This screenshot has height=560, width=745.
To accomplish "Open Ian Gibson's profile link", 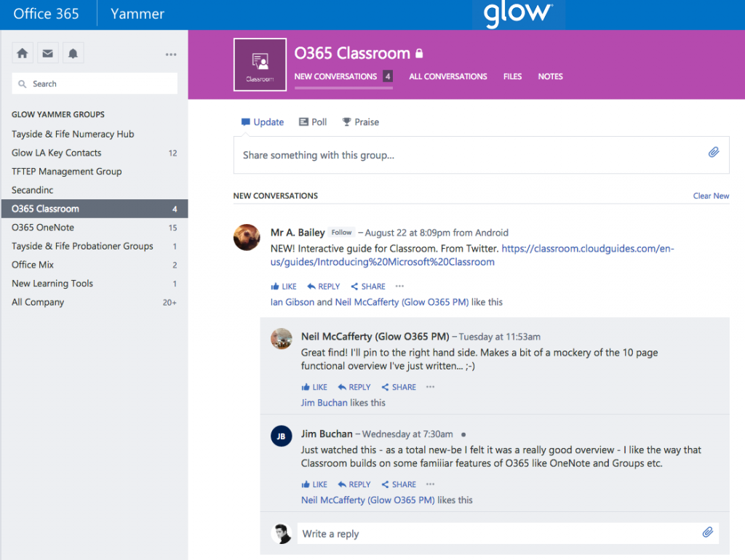I will click(x=292, y=302).
